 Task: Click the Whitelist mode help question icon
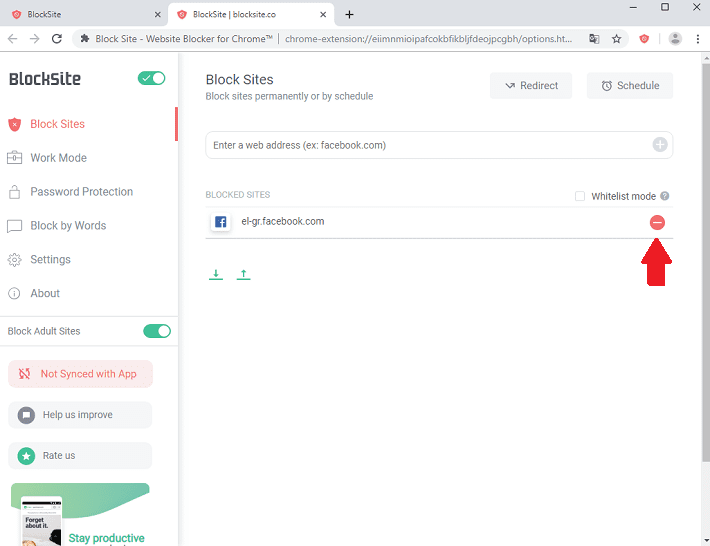664,196
